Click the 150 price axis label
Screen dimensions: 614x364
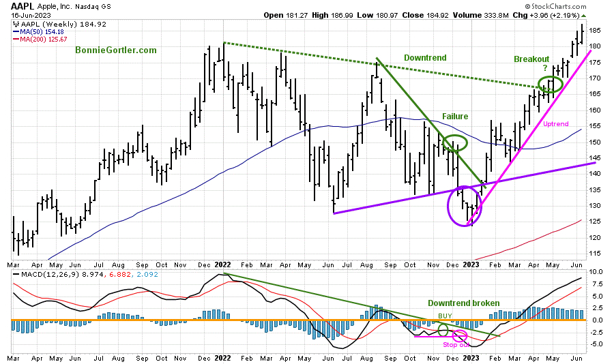point(594,142)
